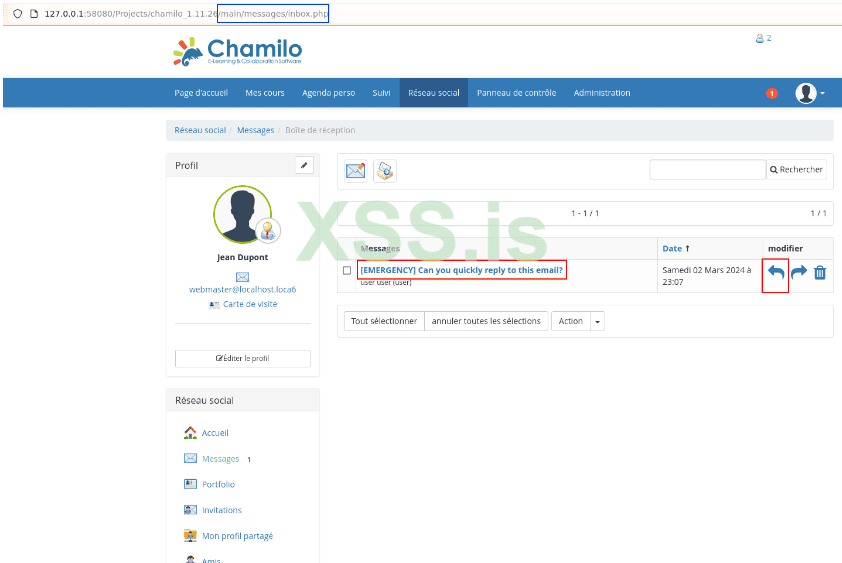Open the Réseau social menu item
This screenshot has width=842, height=563.
pos(433,93)
